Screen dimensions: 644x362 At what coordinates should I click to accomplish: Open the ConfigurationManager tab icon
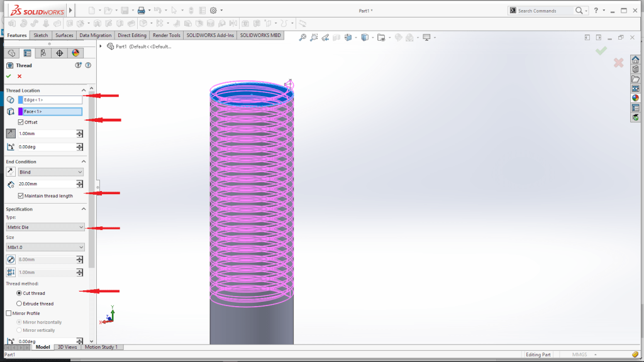43,53
